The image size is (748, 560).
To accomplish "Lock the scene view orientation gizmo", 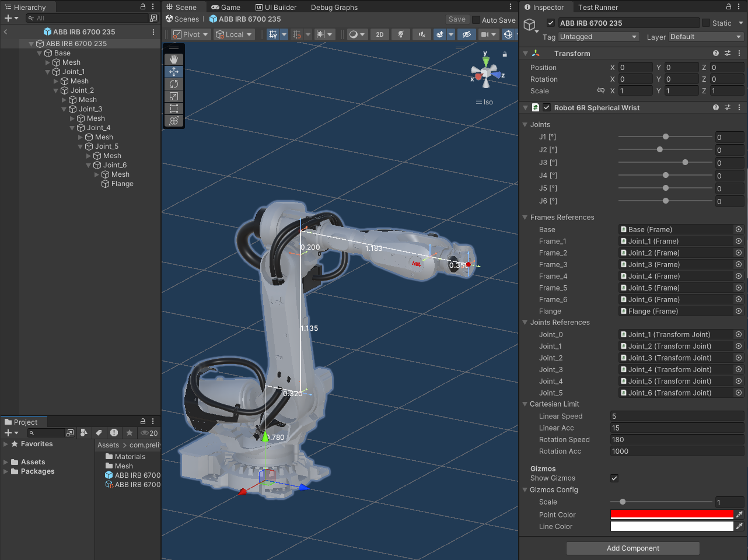I will pos(505,54).
